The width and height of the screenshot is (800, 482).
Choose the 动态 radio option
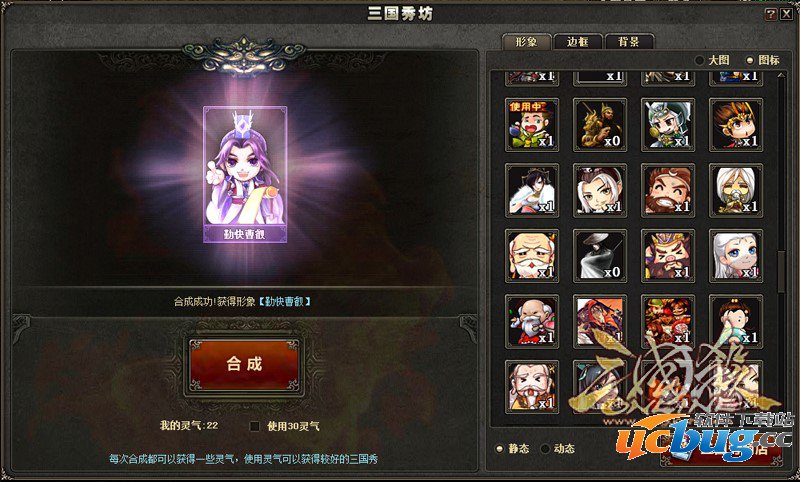coord(545,449)
